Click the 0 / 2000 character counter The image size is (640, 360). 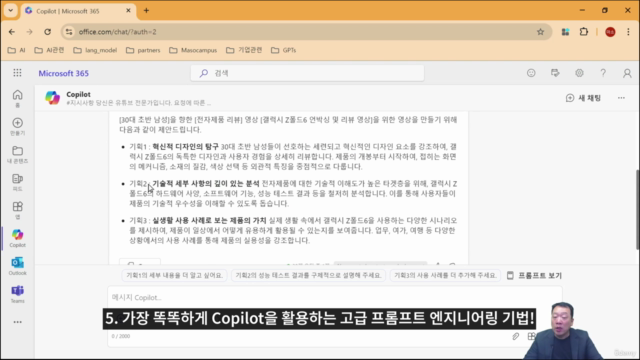pos(121,336)
